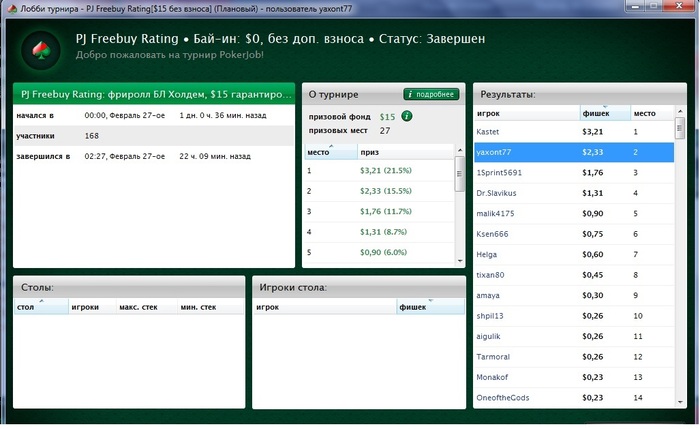Select player Dr.Slavikus in results

[574, 193]
